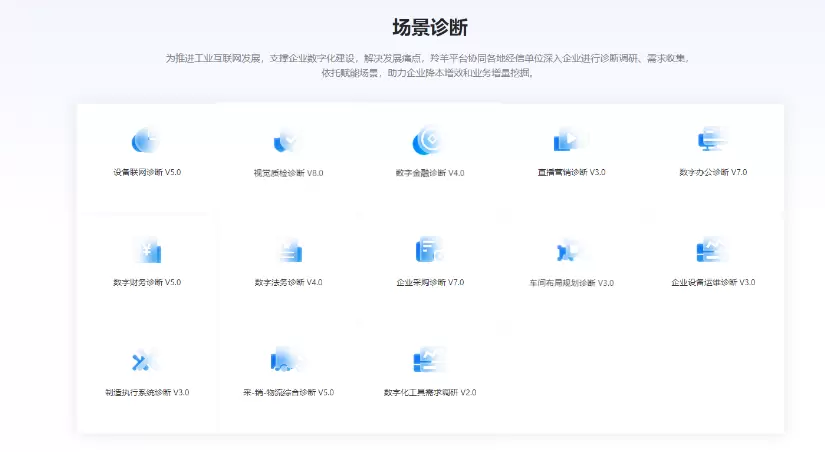Click the 场景诊断 page heading

pos(429,27)
